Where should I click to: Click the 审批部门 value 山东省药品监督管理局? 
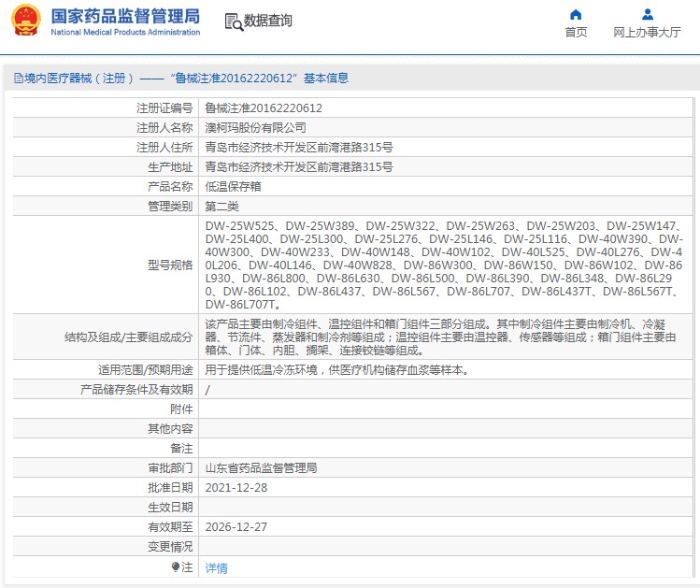pyautogui.click(x=261, y=468)
